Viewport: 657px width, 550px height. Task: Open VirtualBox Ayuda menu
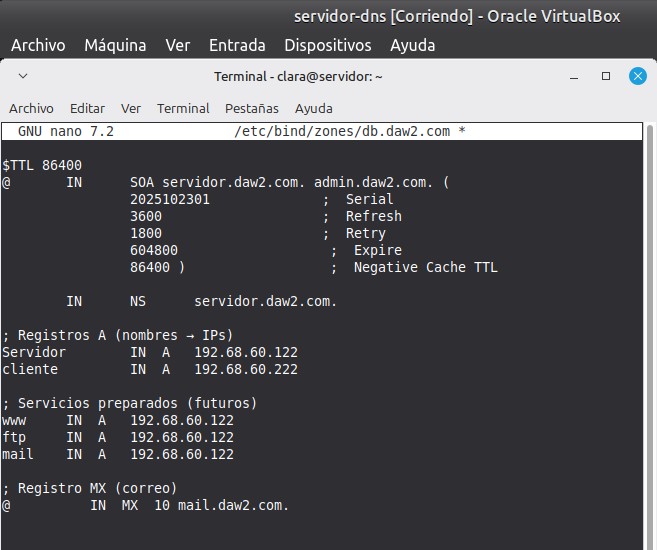pos(413,45)
